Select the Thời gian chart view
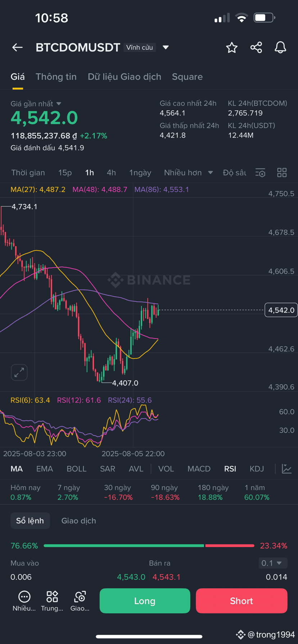 (28, 173)
